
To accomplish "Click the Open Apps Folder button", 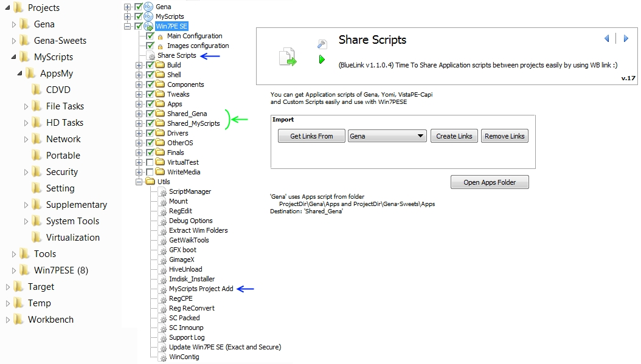I will (x=490, y=182).
